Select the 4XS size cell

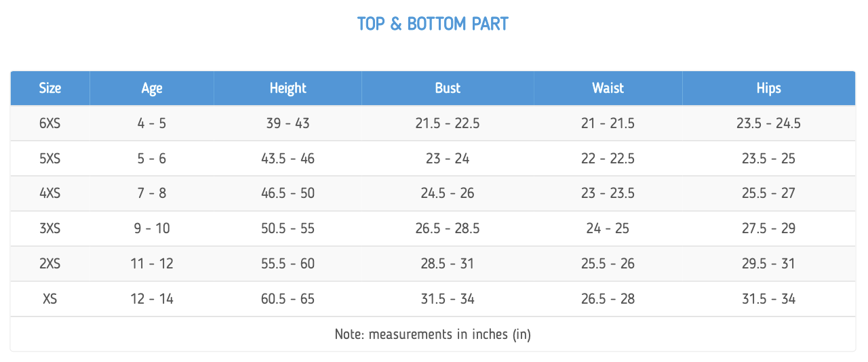50,193
